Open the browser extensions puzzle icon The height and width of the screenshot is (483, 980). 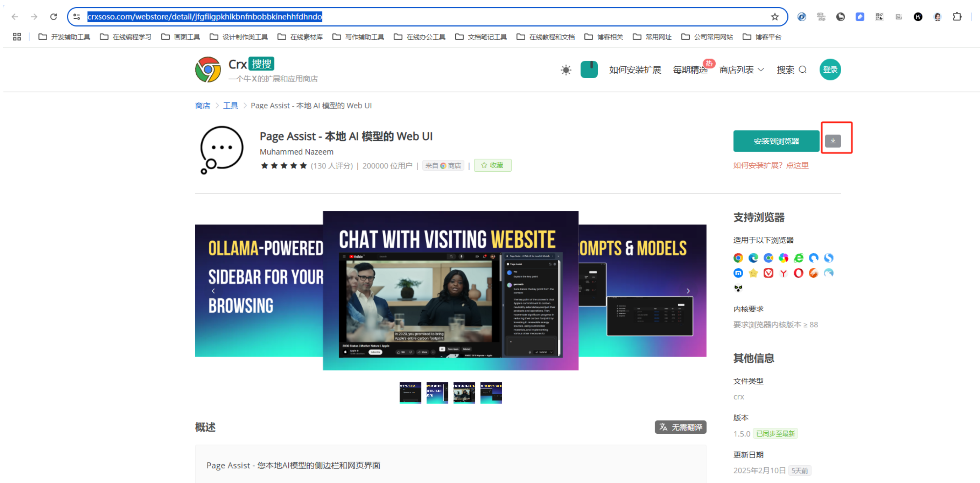tap(957, 17)
